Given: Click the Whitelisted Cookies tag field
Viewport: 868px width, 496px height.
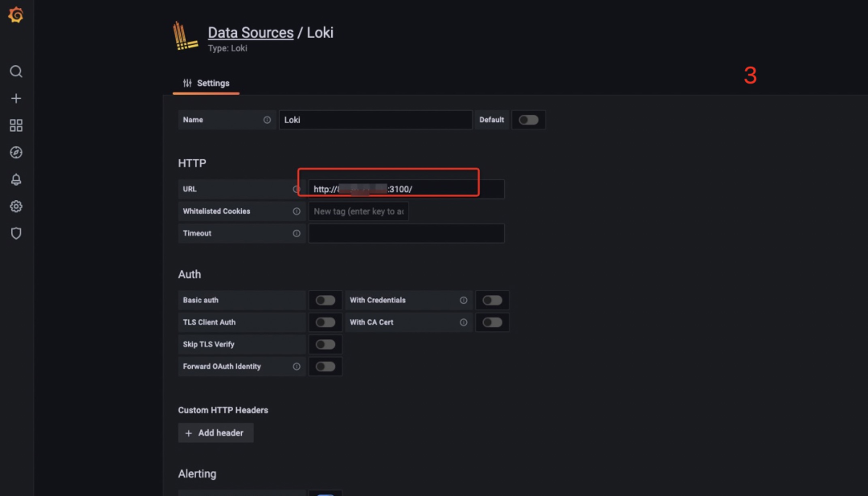Looking at the screenshot, I should 358,211.
